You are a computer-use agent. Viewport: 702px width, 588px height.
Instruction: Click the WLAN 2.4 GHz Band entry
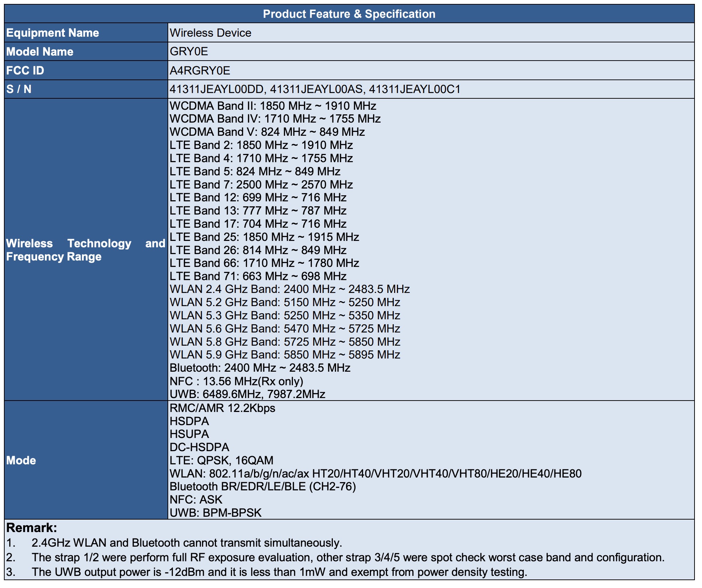click(x=290, y=289)
